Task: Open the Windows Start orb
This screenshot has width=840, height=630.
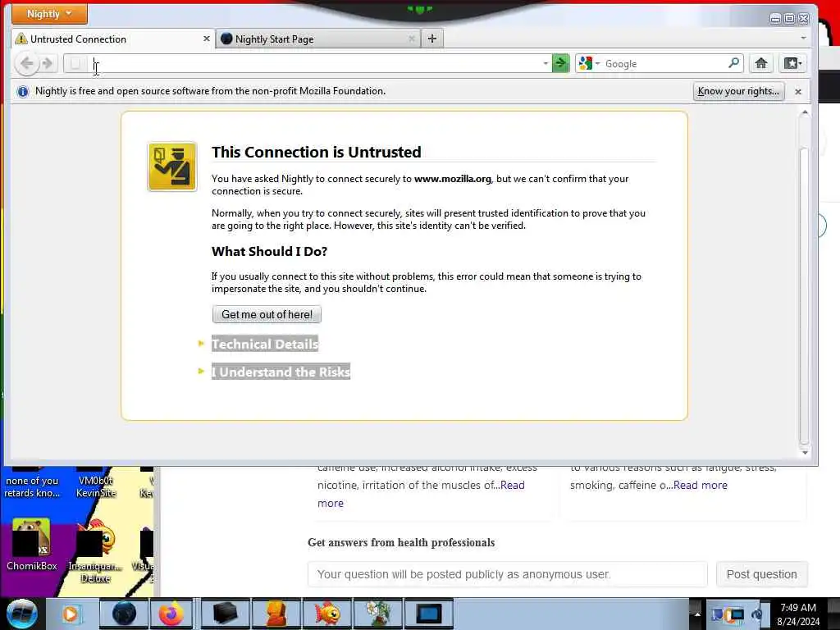Action: click(x=22, y=614)
